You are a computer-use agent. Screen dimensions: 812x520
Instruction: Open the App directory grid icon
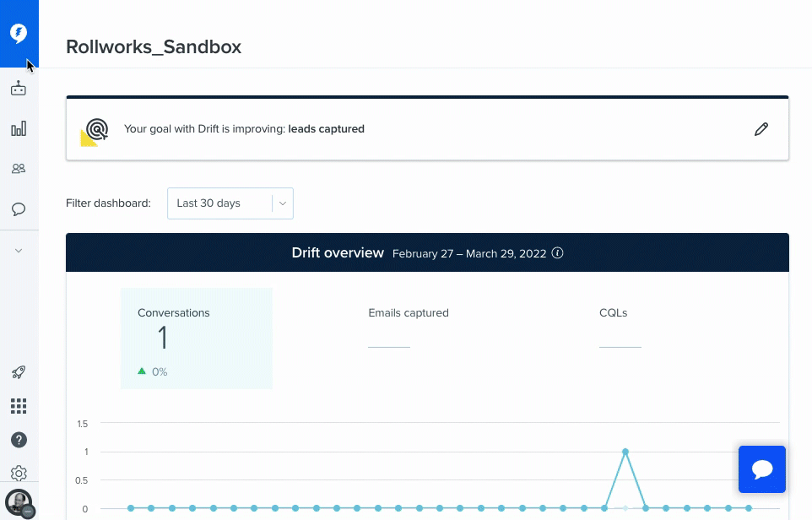click(19, 406)
